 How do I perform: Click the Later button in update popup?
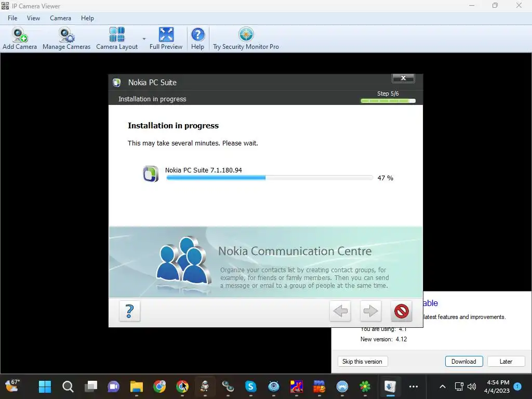[506, 362]
